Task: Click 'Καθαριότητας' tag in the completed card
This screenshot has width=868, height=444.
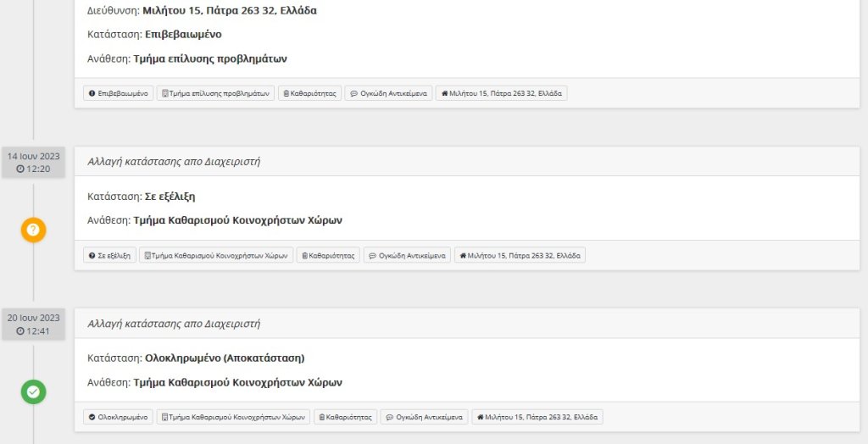Action: pos(346,417)
